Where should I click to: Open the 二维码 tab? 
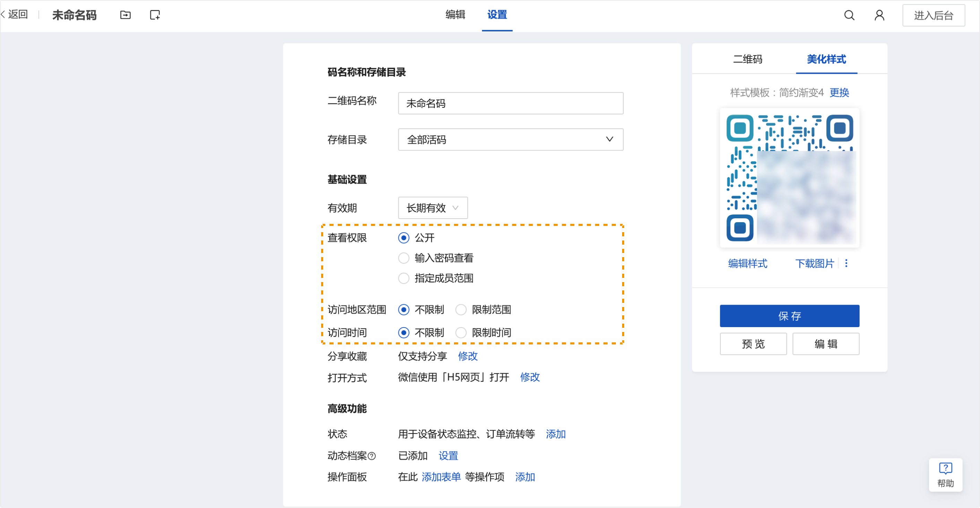pyautogui.click(x=748, y=59)
